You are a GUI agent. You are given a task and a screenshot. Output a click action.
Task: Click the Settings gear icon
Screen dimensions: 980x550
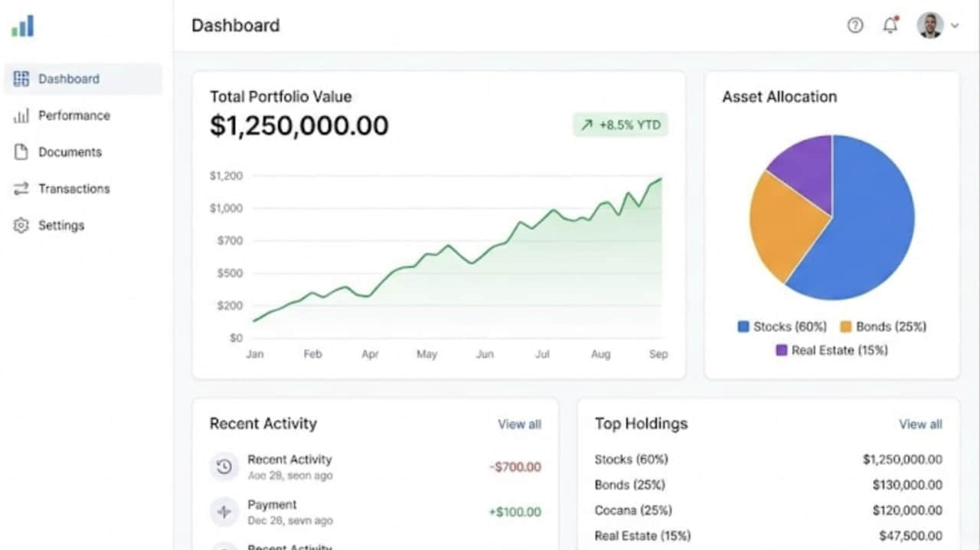[x=21, y=226]
